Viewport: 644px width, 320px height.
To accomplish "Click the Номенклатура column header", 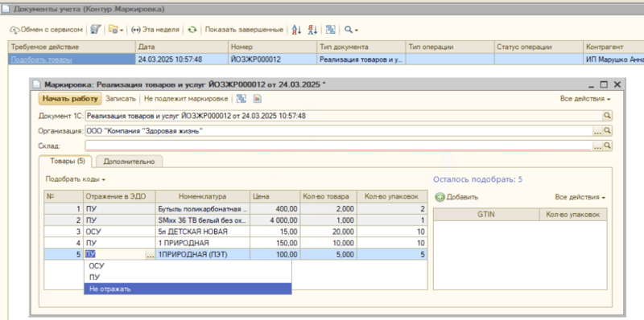I will coord(203,196).
